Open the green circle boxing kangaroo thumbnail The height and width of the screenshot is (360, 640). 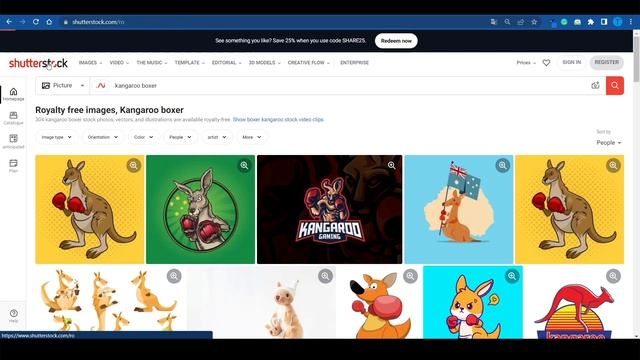coord(200,209)
